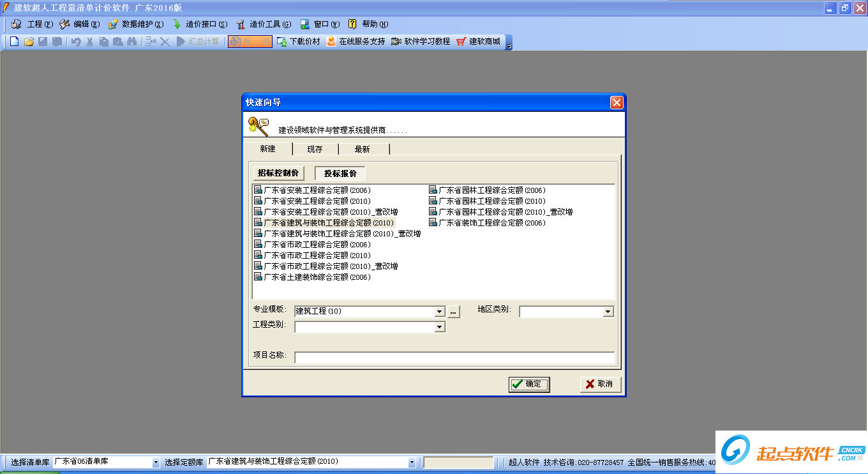Open the 专业模板 dropdown
Viewport: 868px width, 474px height.
tap(440, 311)
